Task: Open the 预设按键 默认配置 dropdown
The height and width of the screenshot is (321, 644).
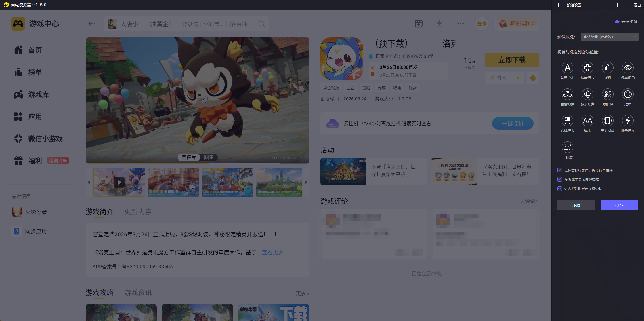Action: [609, 37]
